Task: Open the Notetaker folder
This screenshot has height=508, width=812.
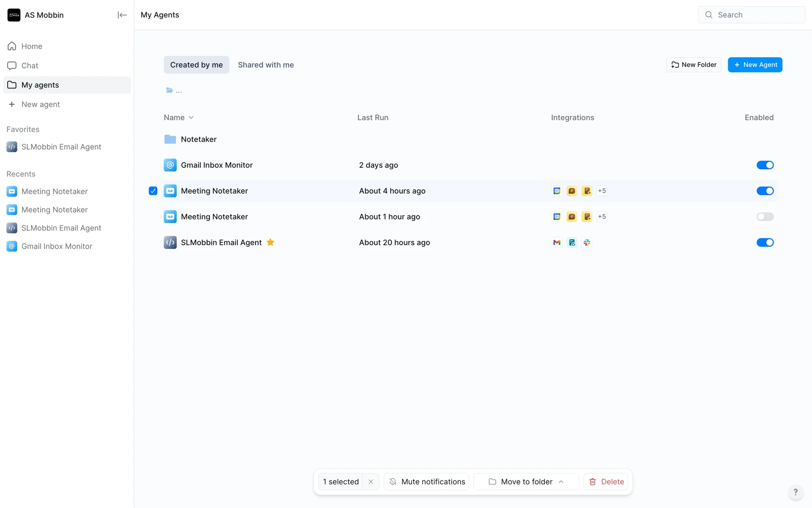Action: 198,139
